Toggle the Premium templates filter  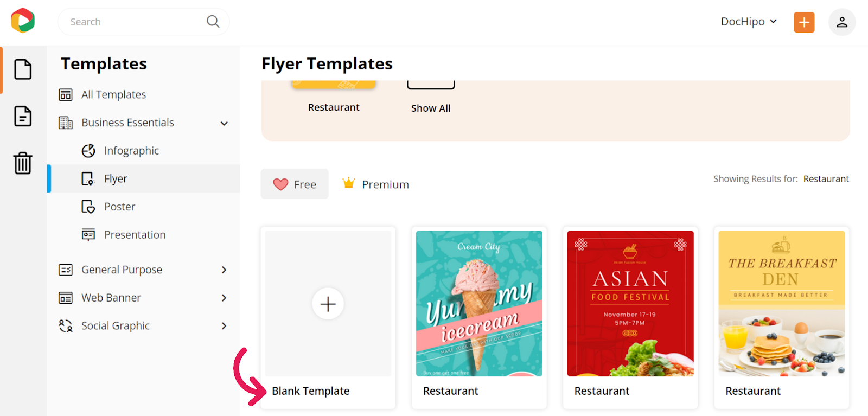[x=375, y=184]
